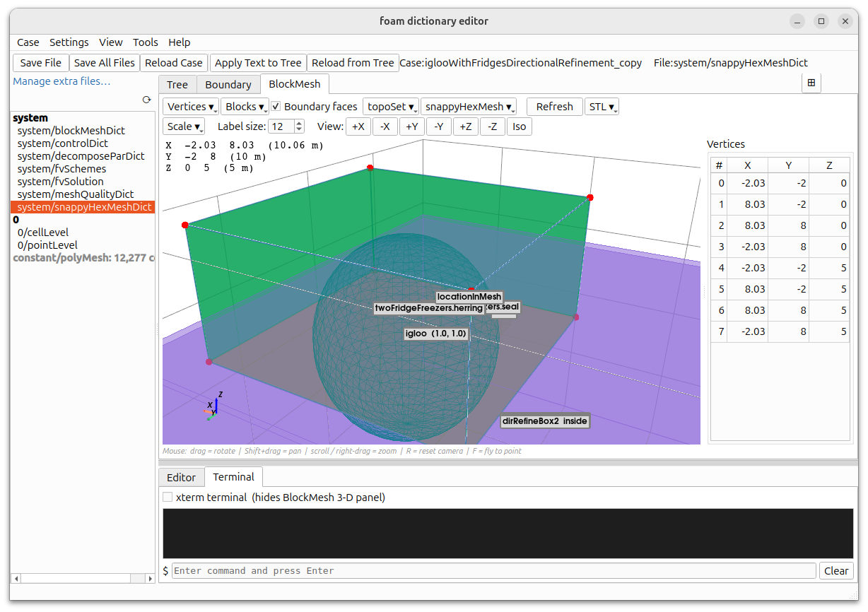Screen dimensions: 868x612
Task: Open the Settings menu
Action: click(69, 42)
